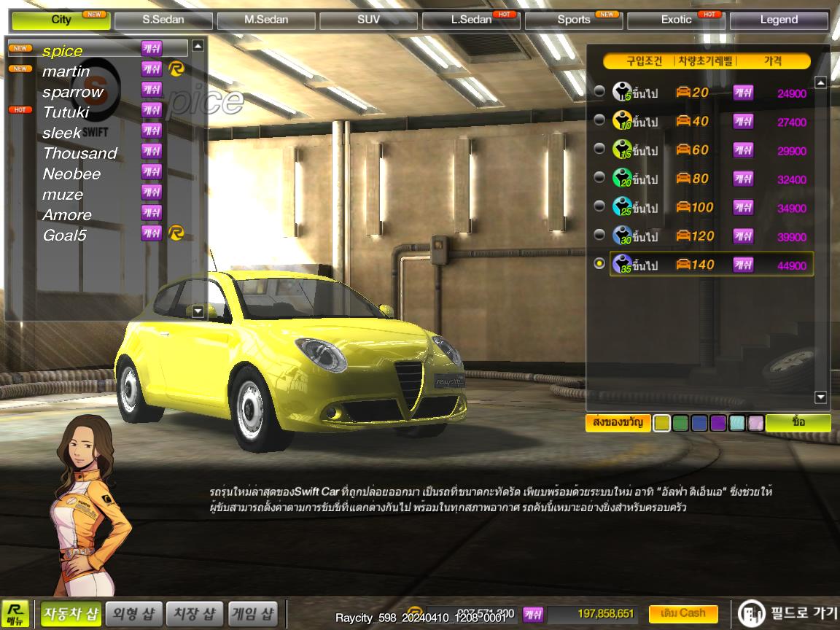Open the 외형 샵 appearance shop
Viewport: 840px width, 630px height.
[x=133, y=614]
